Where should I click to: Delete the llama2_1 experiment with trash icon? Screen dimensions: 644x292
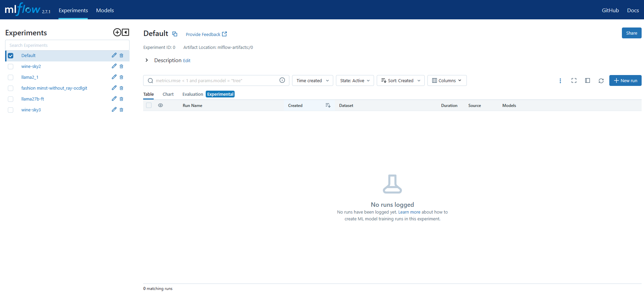(x=121, y=77)
